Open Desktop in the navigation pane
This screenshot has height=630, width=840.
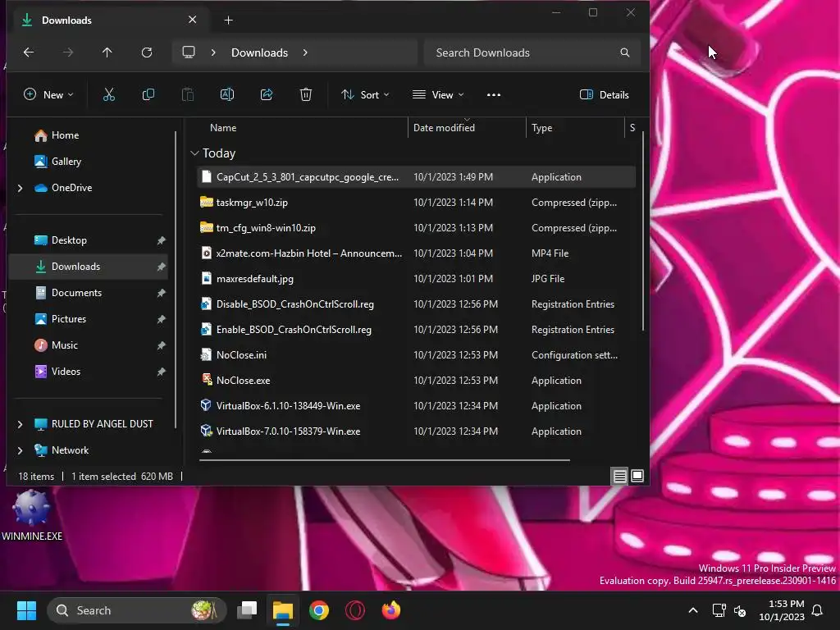(x=89, y=240)
